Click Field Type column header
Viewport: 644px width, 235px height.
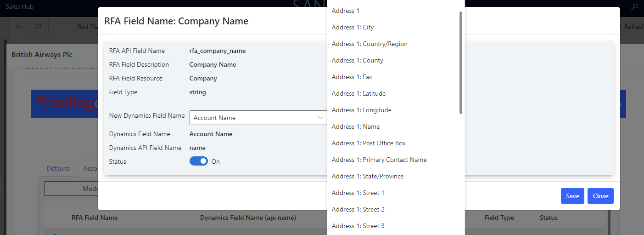(x=499, y=218)
